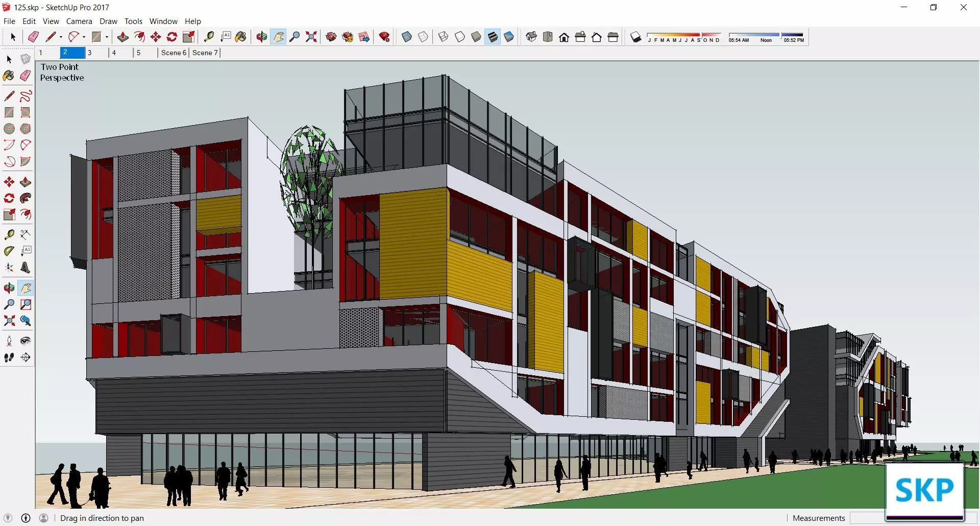Select the Freehand drawing tool
Screen dimensions: 980x526
(x=26, y=96)
